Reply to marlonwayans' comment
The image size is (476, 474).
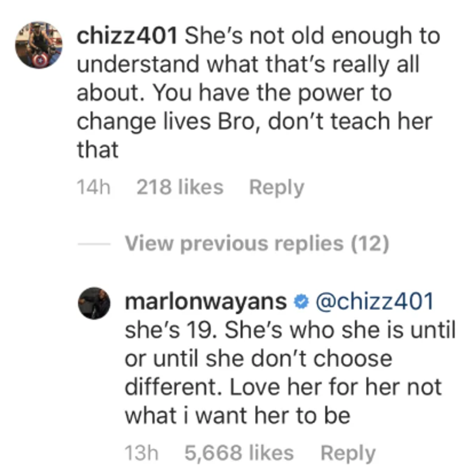point(348,454)
